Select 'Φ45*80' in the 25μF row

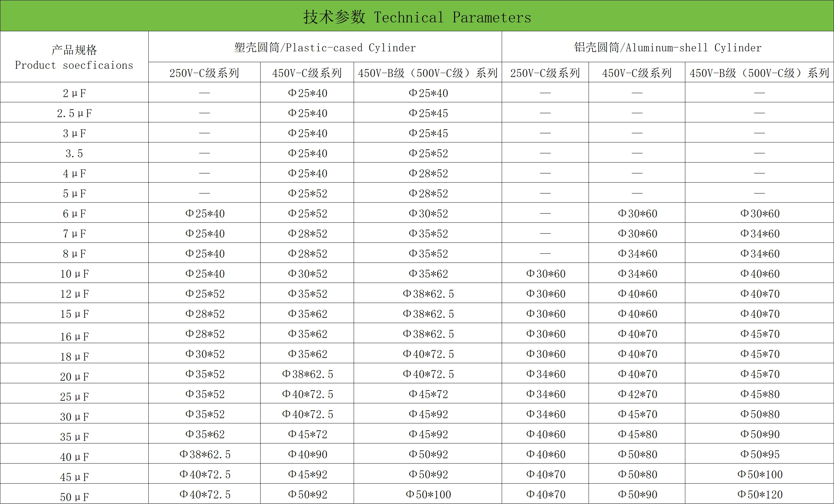pos(760,394)
